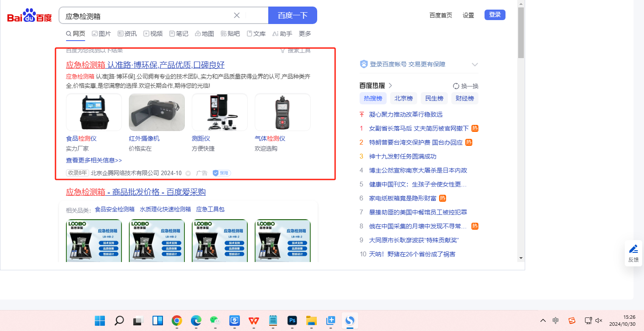Open WeChat from the taskbar
The height and width of the screenshot is (331, 644).
pos(215,321)
